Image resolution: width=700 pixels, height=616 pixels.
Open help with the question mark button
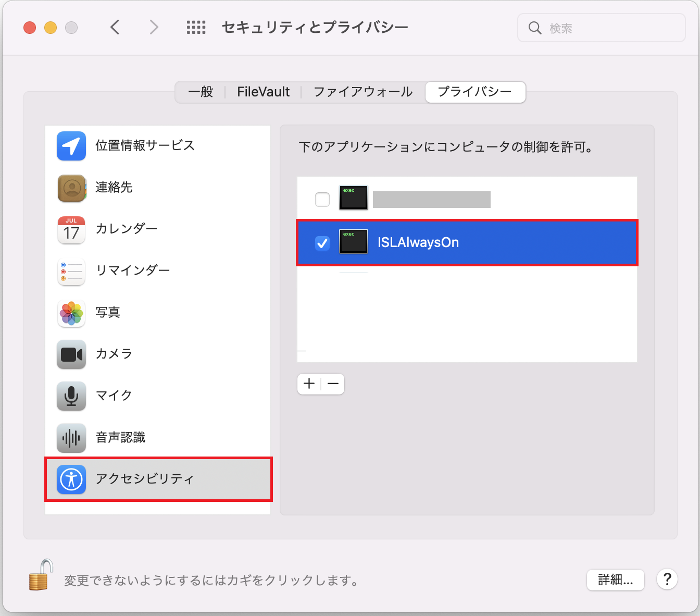[x=667, y=579]
